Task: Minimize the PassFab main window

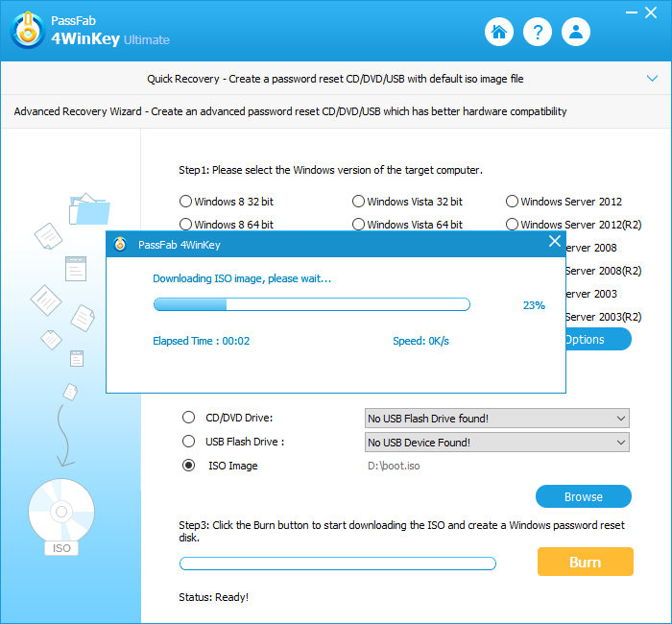Action: coord(632,12)
